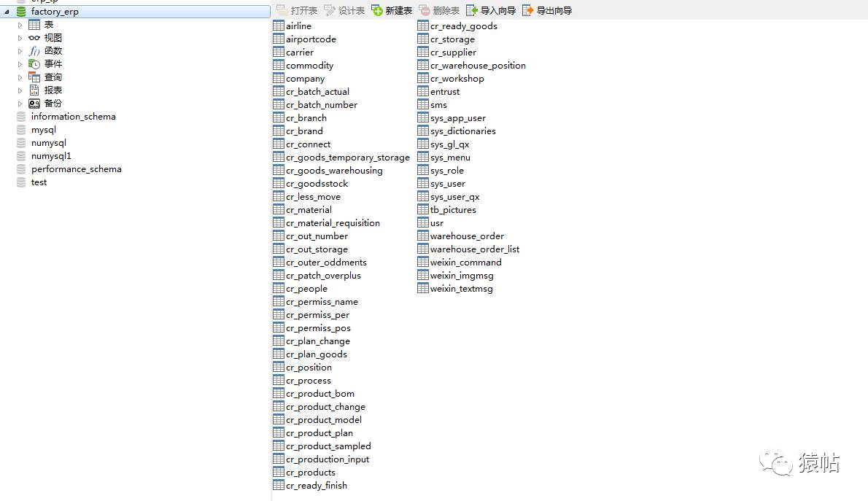Click the sms table icon
This screenshot has width=868, height=501.
(423, 104)
